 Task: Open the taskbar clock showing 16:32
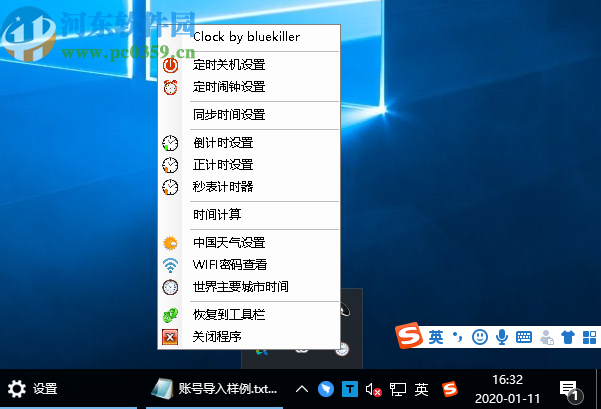(x=507, y=389)
